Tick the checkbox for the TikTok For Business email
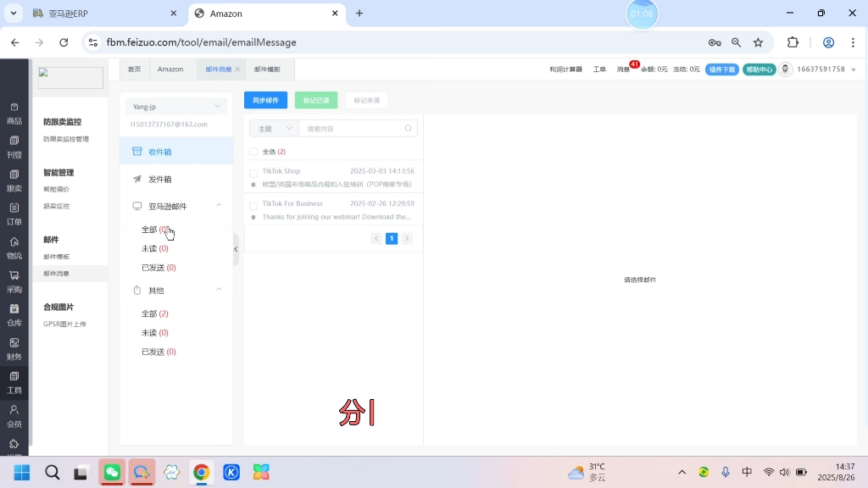Viewport: 868px width, 488px height. 253,206
